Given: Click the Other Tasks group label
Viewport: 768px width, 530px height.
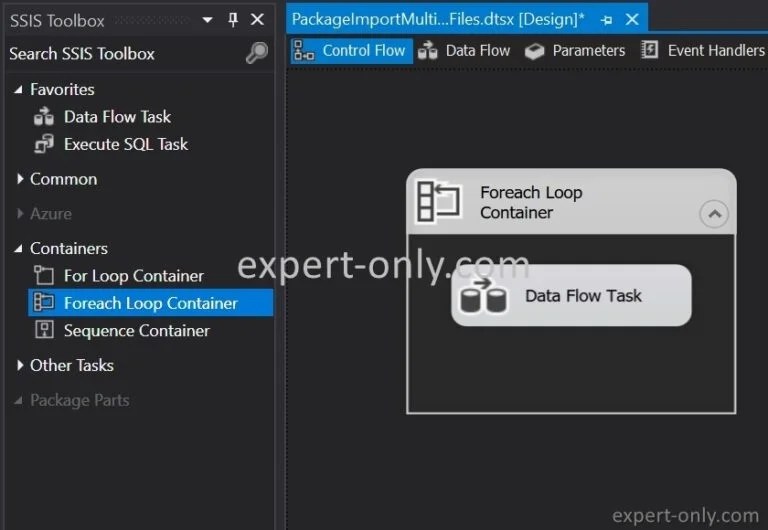Looking at the screenshot, I should (x=72, y=365).
